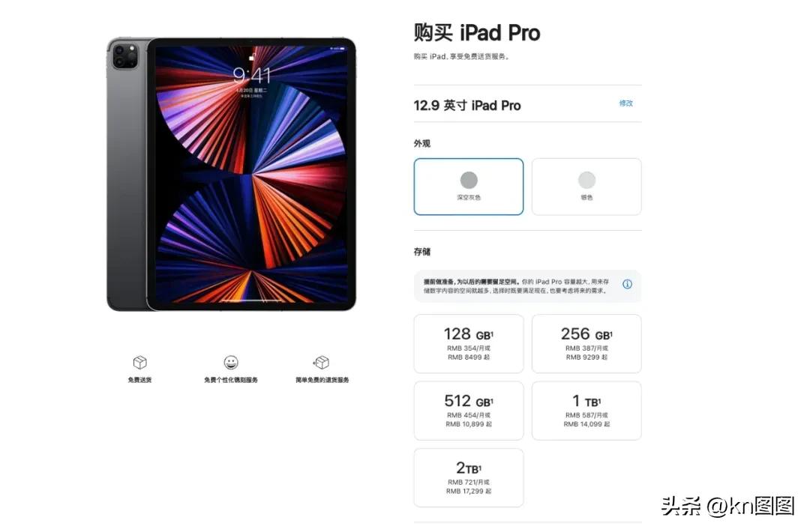Click the 修改 link to change model
Image resolution: width=810 pixels, height=532 pixels.
pyautogui.click(x=626, y=103)
